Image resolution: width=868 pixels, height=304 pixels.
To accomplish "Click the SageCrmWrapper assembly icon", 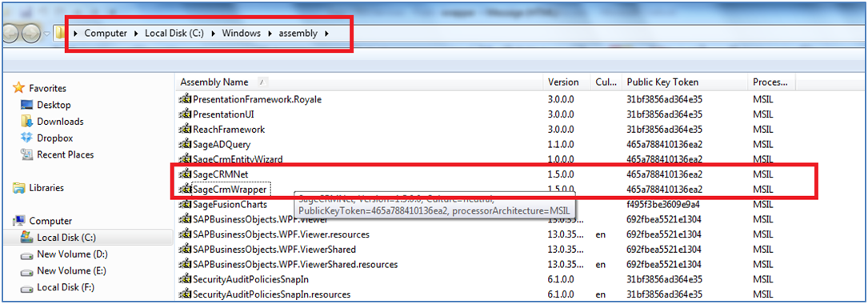I will [x=185, y=190].
